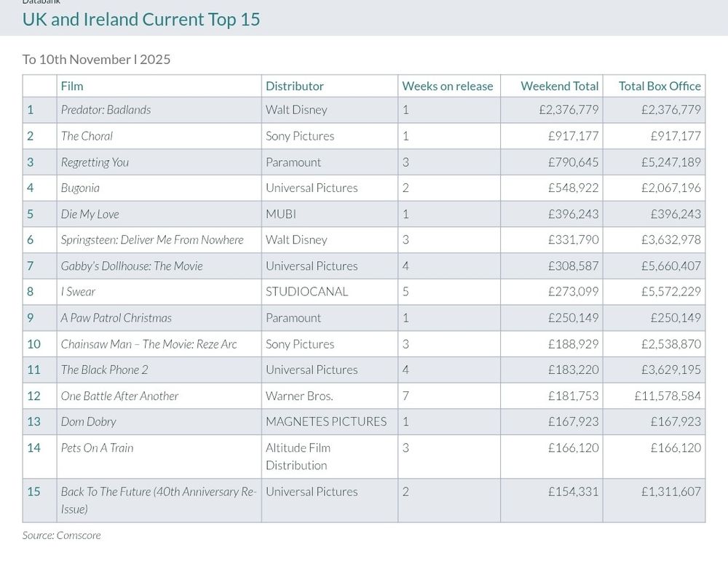Select Gabby's Dollhouse: The Movie title
The height and width of the screenshot is (574, 728).
pyautogui.click(x=132, y=266)
